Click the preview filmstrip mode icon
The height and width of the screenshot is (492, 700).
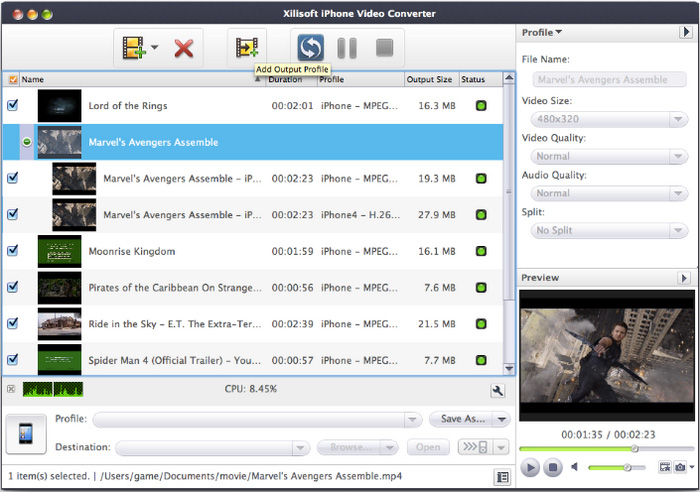pyautogui.click(x=665, y=467)
